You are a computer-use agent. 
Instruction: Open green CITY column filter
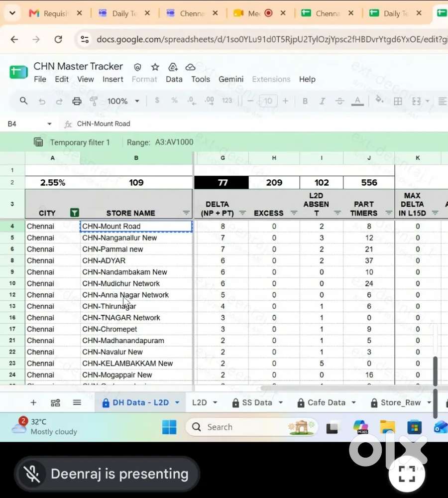[x=75, y=213]
